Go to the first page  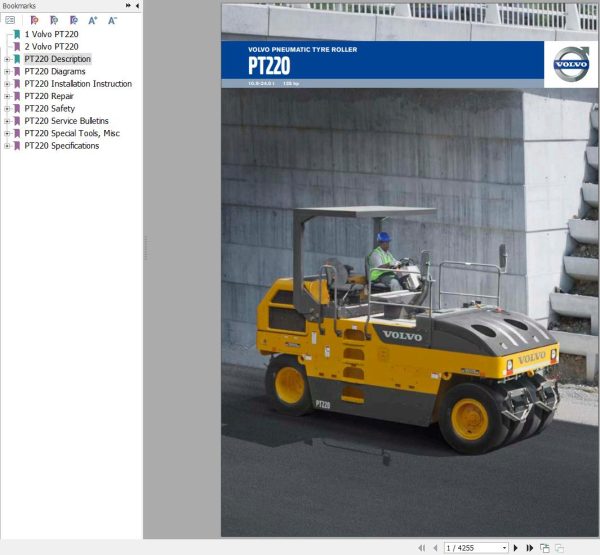[x=422, y=548]
